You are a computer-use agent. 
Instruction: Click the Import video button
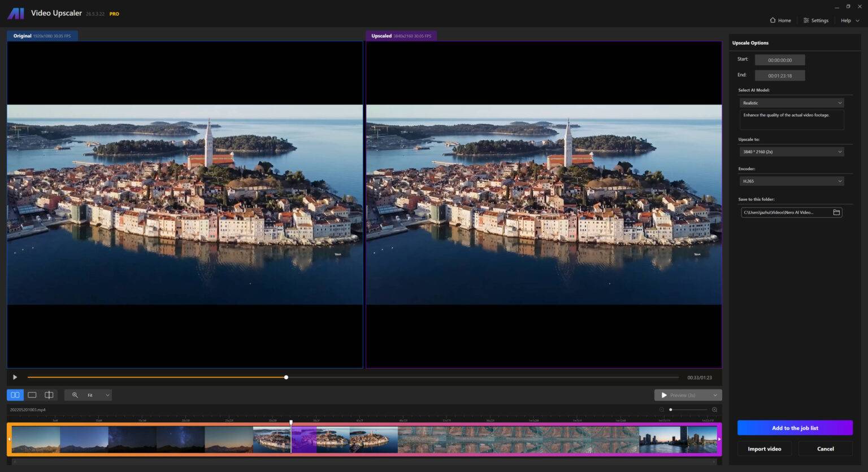coord(764,449)
